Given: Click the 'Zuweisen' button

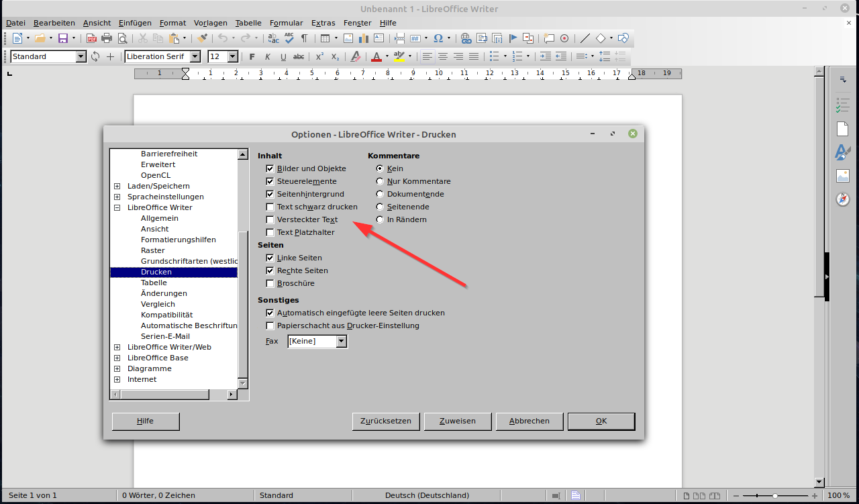Looking at the screenshot, I should [x=458, y=421].
